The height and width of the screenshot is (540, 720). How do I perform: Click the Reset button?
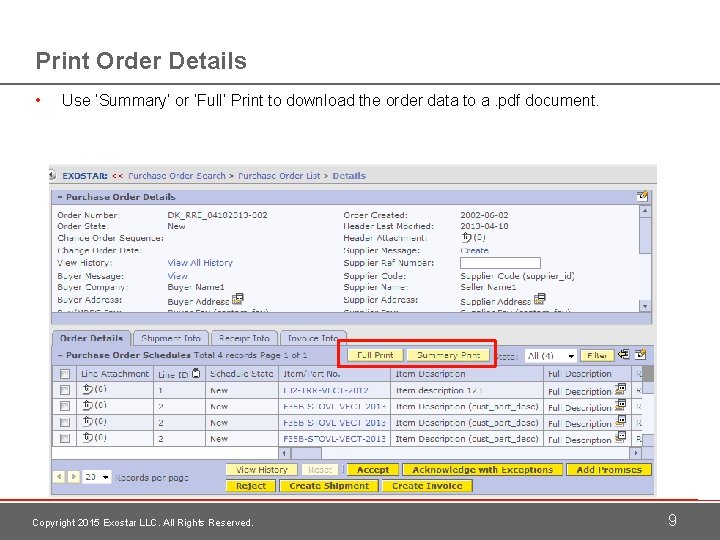(x=320, y=470)
